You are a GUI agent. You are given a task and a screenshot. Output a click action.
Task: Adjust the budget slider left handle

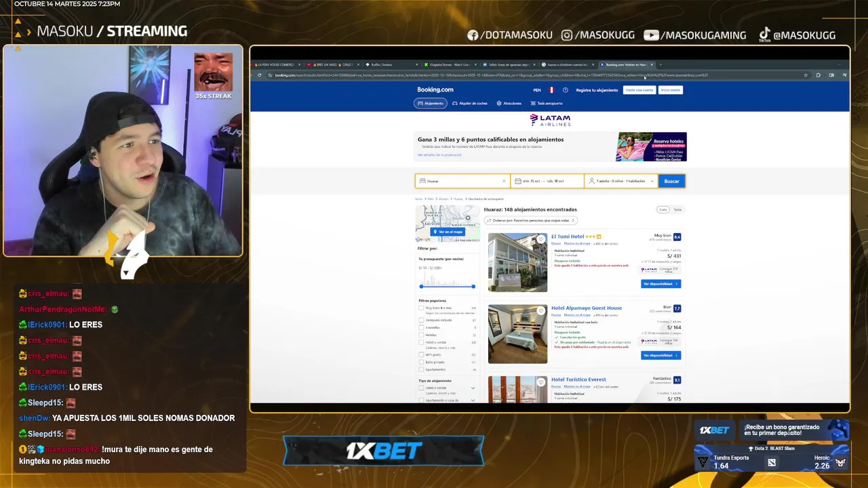tap(421, 286)
